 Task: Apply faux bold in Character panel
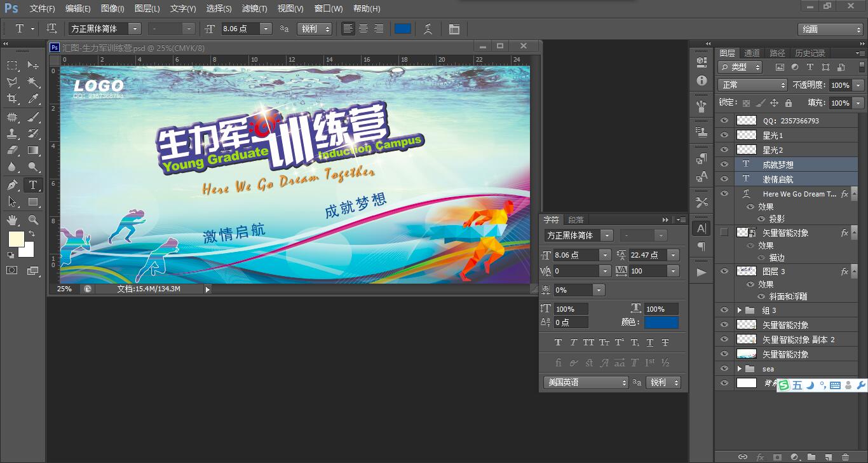(x=558, y=342)
